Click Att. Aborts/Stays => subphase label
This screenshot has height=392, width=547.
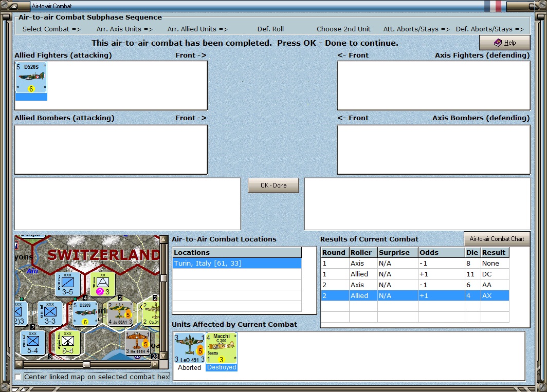(x=416, y=29)
